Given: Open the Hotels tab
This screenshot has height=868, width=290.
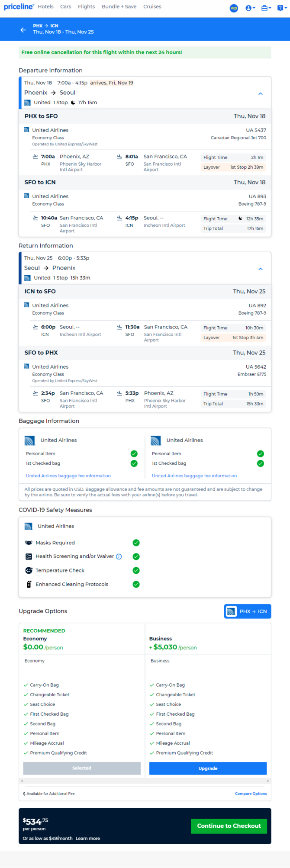Looking at the screenshot, I should tap(45, 6).
